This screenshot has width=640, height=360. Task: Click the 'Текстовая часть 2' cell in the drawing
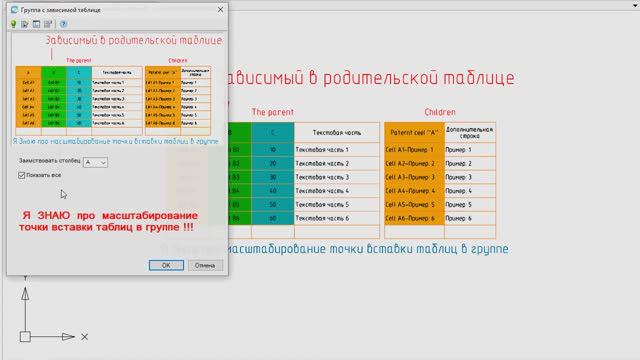(x=337, y=163)
